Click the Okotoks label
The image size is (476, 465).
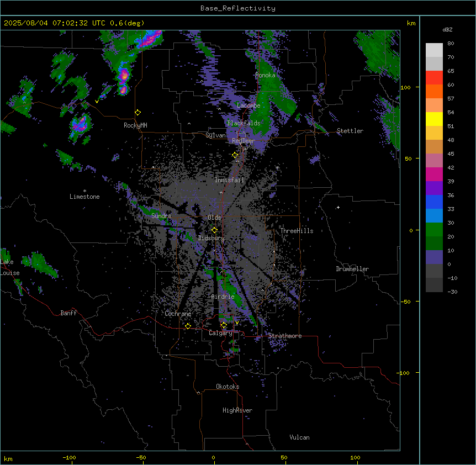coord(228,387)
